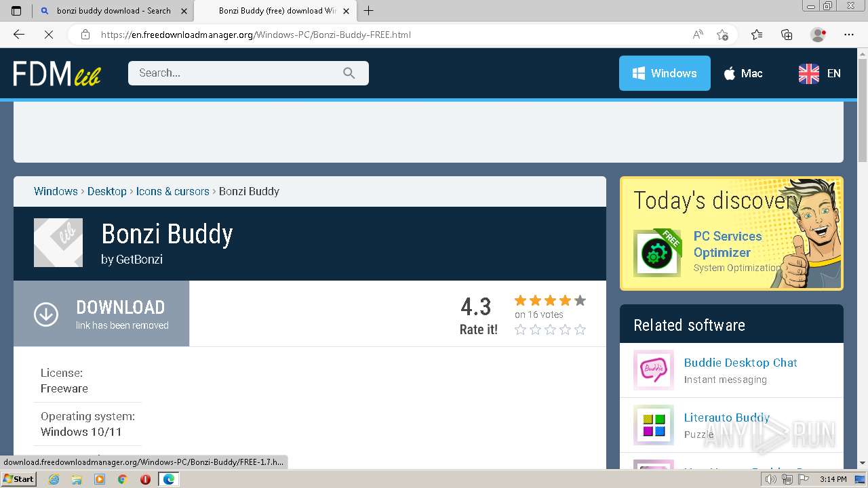The width and height of the screenshot is (868, 488).
Task: Launch Internet Explorer from taskbar
Action: (54, 479)
